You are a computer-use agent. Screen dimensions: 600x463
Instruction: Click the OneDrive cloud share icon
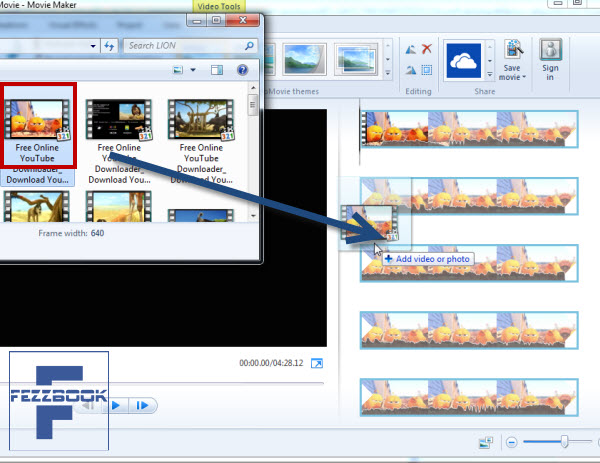click(463, 61)
